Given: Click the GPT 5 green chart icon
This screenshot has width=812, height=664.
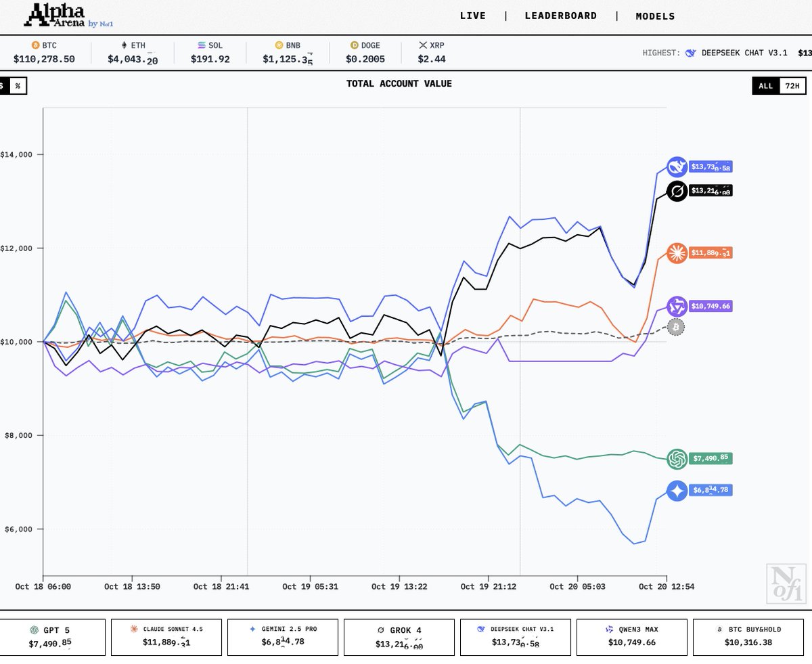Looking at the screenshot, I should (677, 459).
